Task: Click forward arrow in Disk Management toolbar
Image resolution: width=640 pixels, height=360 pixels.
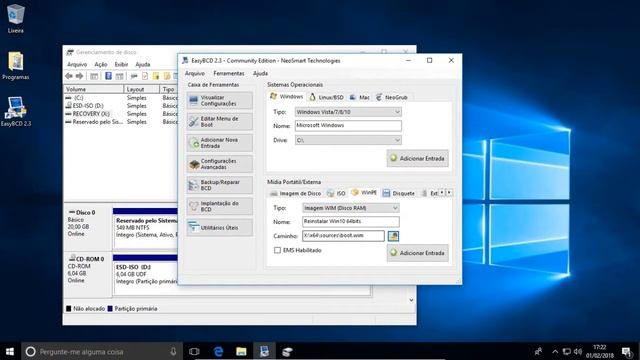Action: (x=80, y=76)
